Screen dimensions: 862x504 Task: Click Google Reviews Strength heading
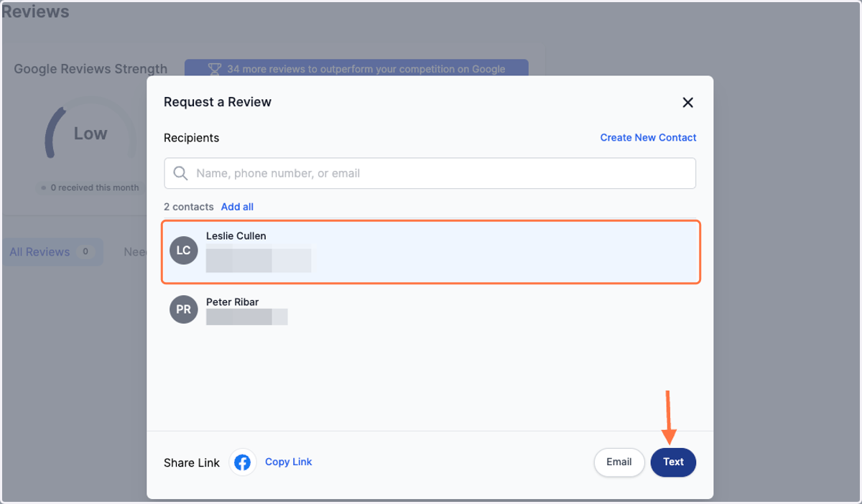91,69
